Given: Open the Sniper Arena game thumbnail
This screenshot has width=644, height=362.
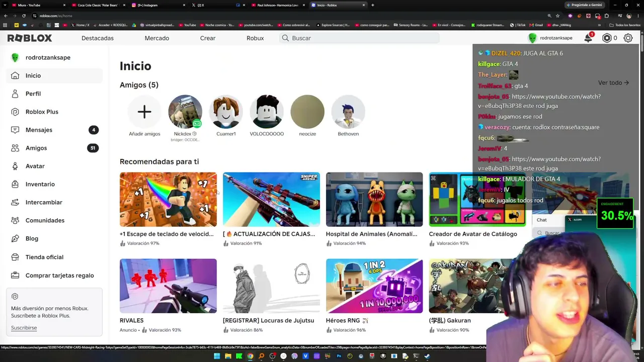Looking at the screenshot, I should point(271,200).
